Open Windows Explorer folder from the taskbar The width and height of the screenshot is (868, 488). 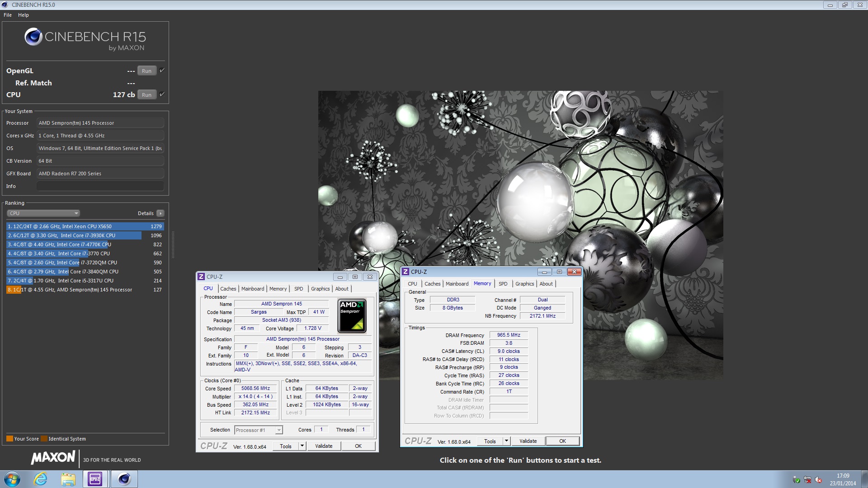[68, 479]
